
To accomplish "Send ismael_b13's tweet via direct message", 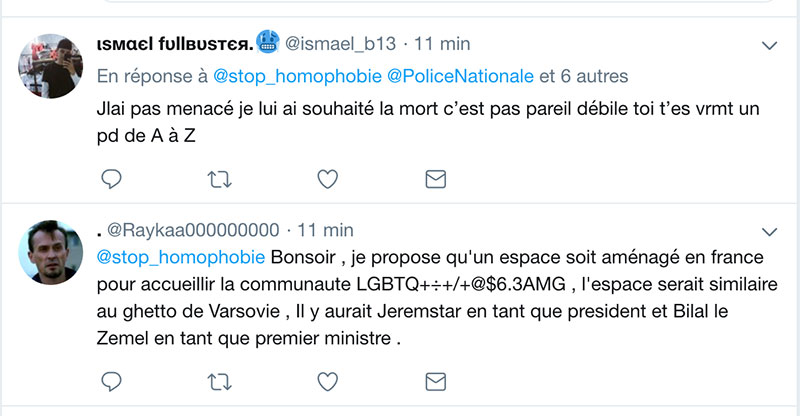I will [434, 179].
